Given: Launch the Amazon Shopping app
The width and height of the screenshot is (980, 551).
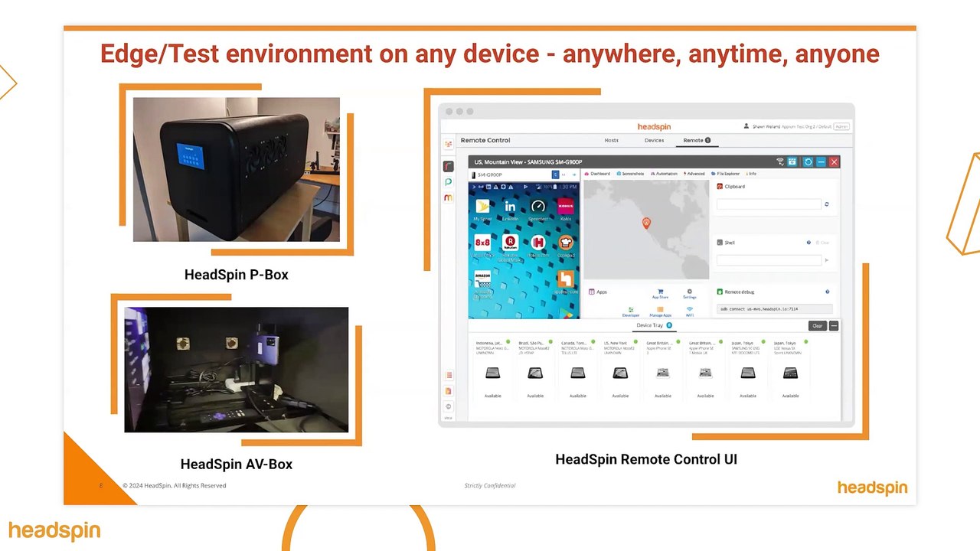Looking at the screenshot, I should click(x=482, y=279).
